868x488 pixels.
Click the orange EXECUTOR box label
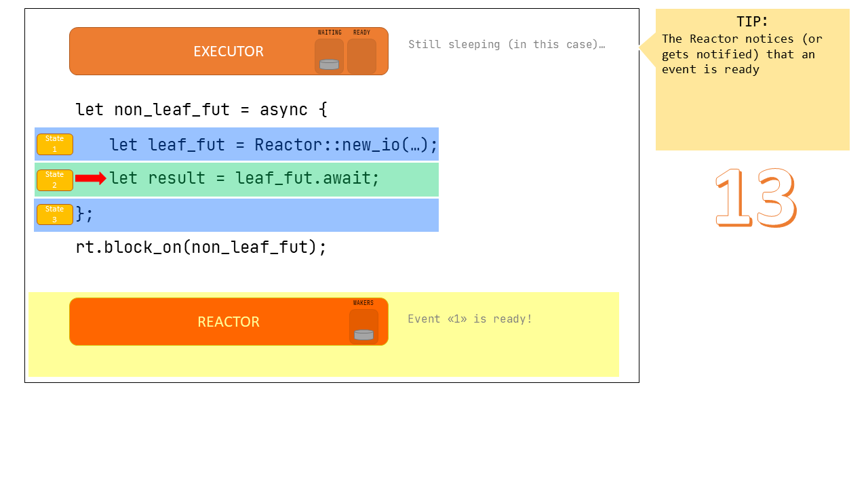click(229, 52)
